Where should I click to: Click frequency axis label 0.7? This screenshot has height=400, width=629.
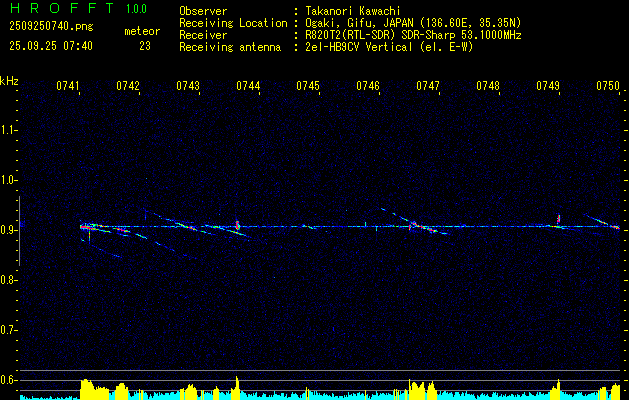pos(8,330)
